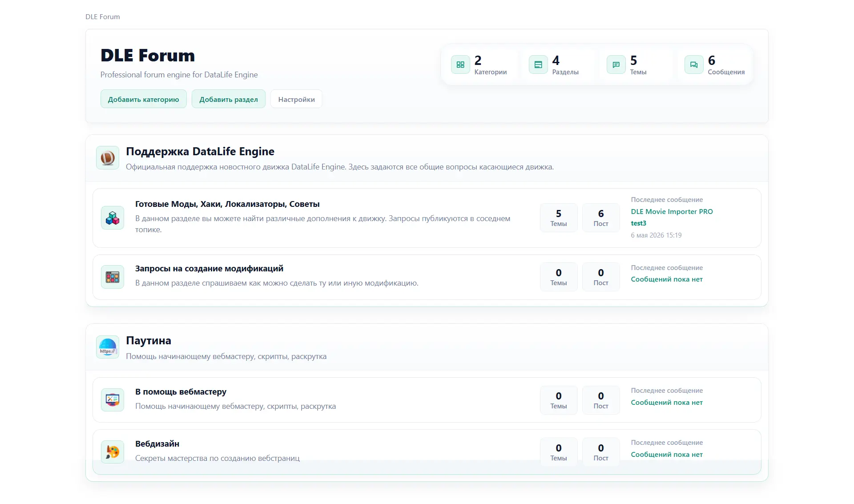The image size is (854, 504).
Task: Click the Добавить категорию button
Action: coord(144,99)
